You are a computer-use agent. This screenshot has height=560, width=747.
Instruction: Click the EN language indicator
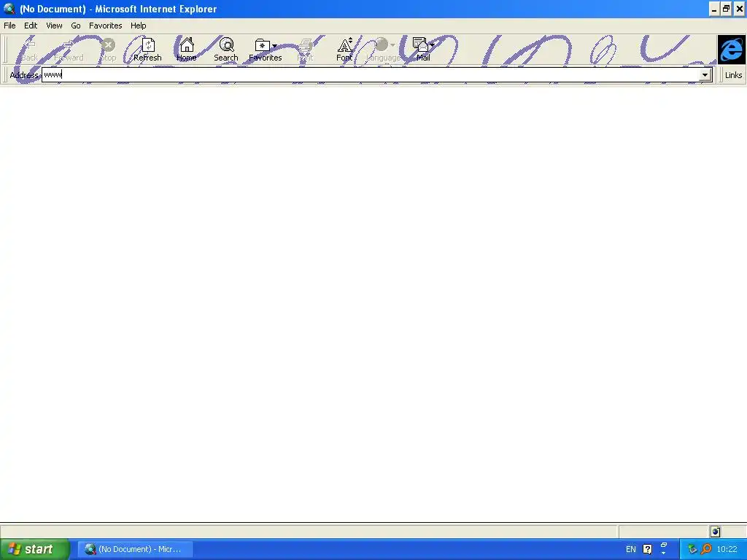631,549
